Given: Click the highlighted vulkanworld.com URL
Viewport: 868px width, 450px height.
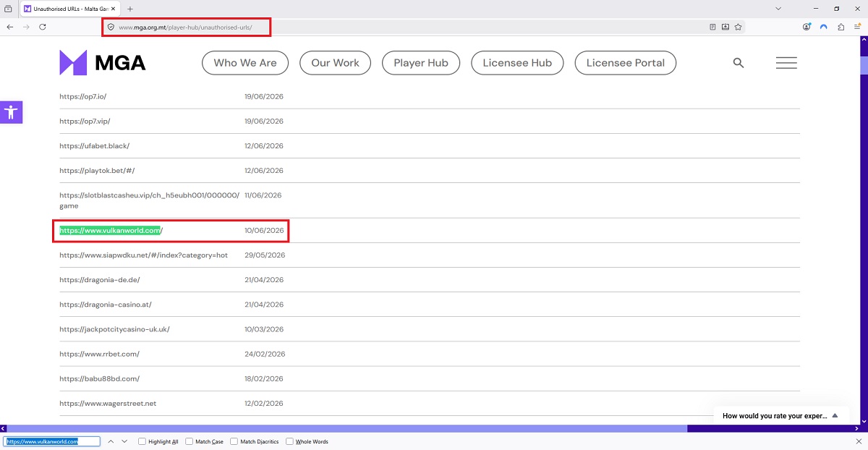Looking at the screenshot, I should pyautogui.click(x=111, y=231).
